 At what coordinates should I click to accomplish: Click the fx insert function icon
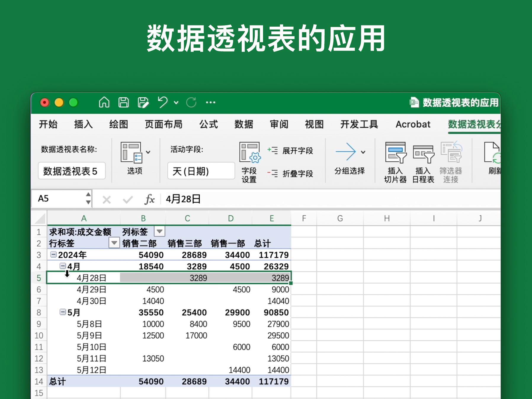point(150,199)
